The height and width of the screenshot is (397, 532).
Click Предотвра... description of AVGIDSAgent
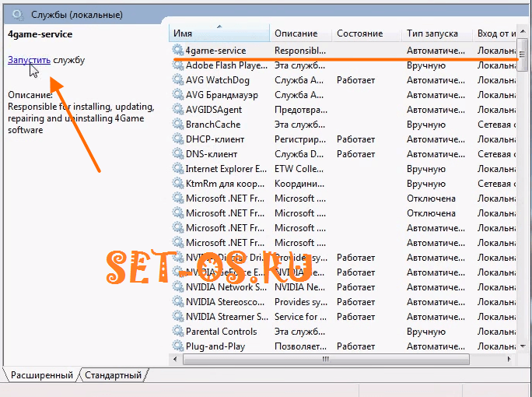(300, 110)
